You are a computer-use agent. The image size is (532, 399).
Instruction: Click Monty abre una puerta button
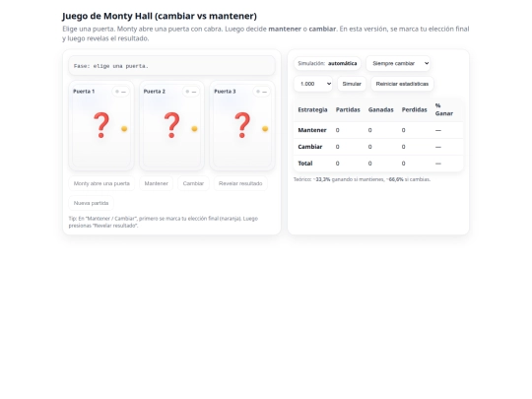101,183
